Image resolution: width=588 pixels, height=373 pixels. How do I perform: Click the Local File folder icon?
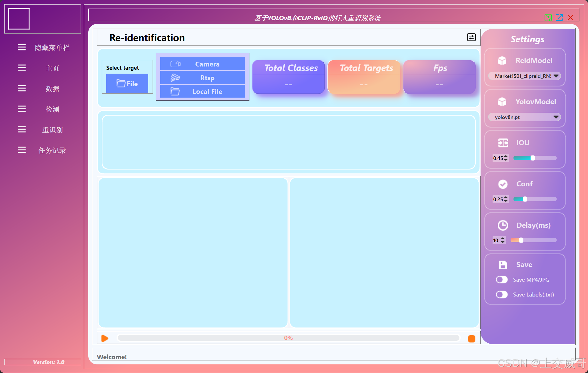[x=175, y=91]
